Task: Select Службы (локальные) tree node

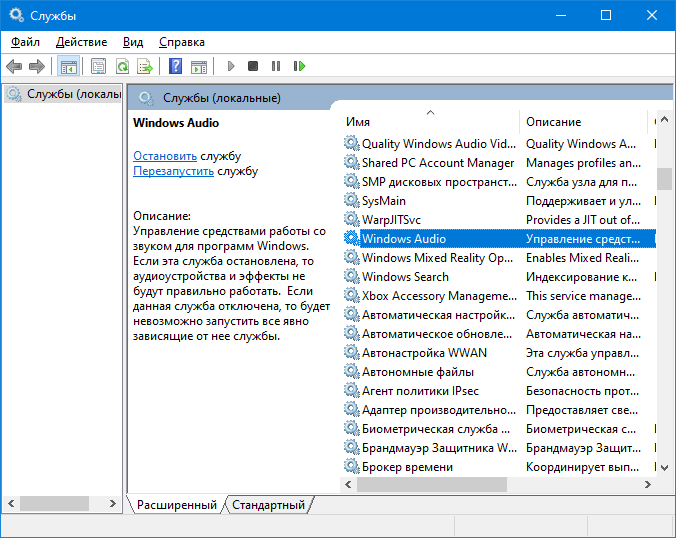Action: (64, 94)
